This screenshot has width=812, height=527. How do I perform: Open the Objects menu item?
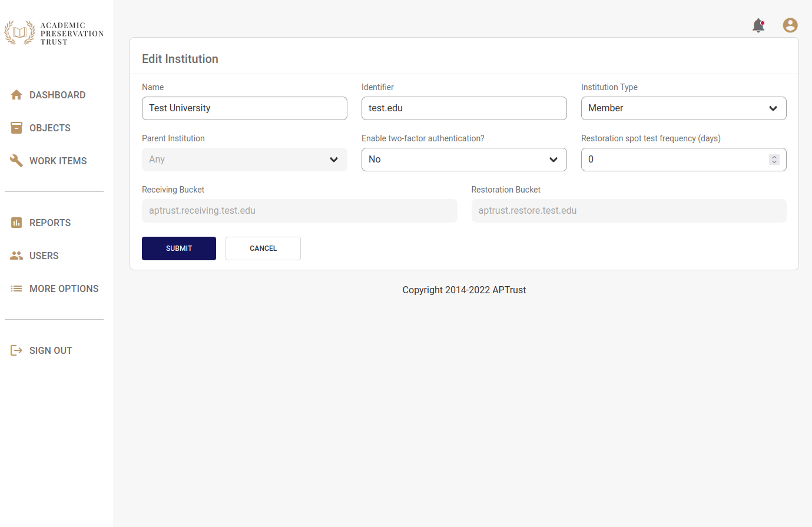50,128
